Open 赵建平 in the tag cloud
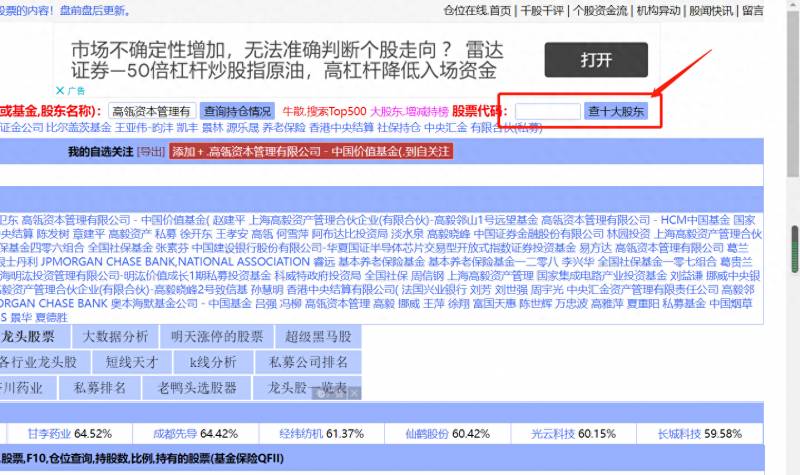This screenshot has height=475, width=800. (229, 220)
